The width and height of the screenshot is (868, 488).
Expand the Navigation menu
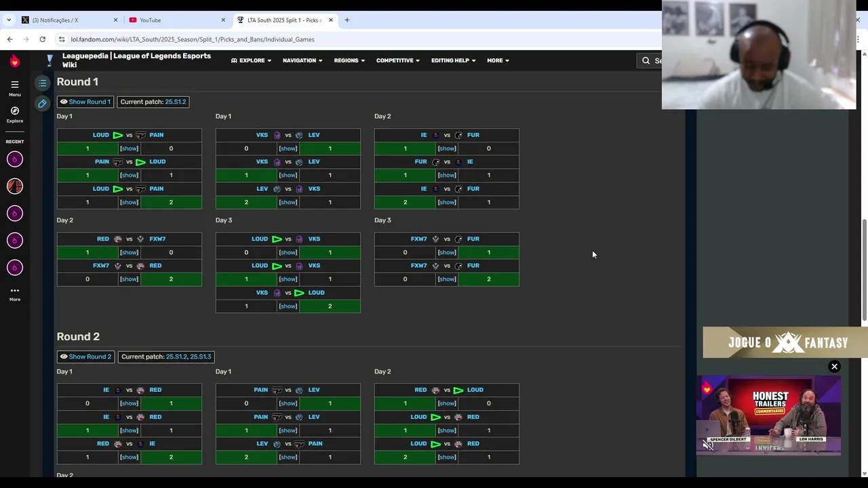[x=302, y=60]
